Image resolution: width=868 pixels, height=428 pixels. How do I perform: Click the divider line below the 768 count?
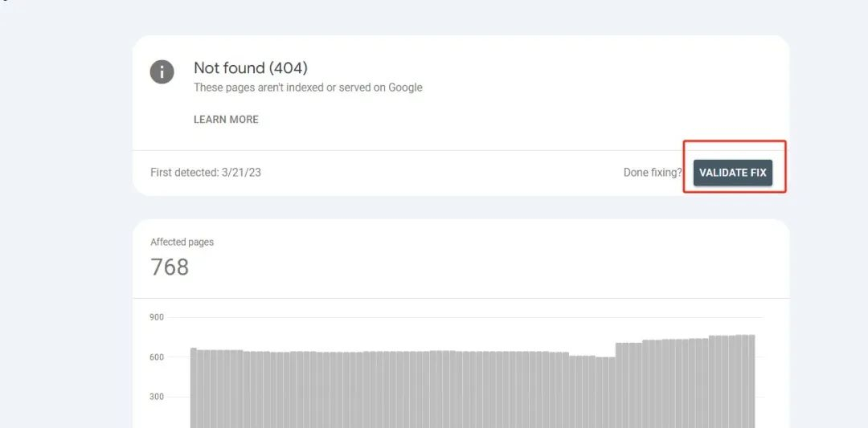pyautogui.click(x=461, y=299)
